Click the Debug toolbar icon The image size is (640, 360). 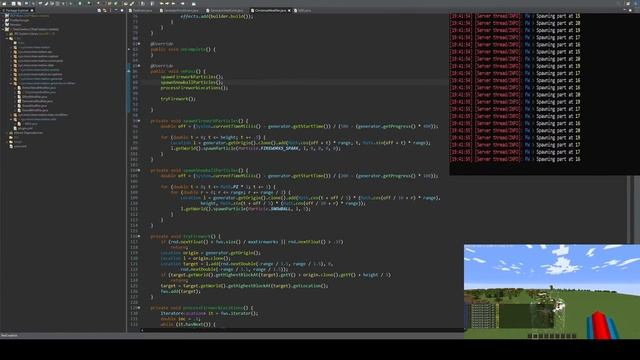71,3
